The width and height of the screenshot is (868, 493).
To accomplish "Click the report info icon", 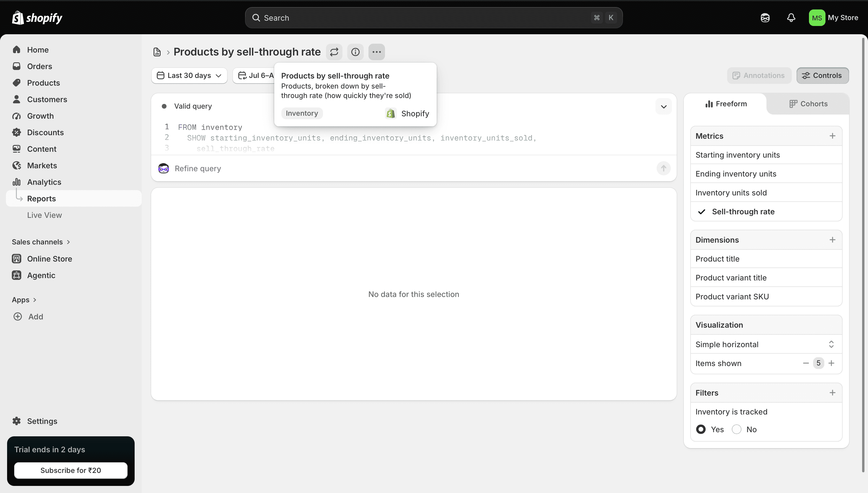I will [x=355, y=52].
